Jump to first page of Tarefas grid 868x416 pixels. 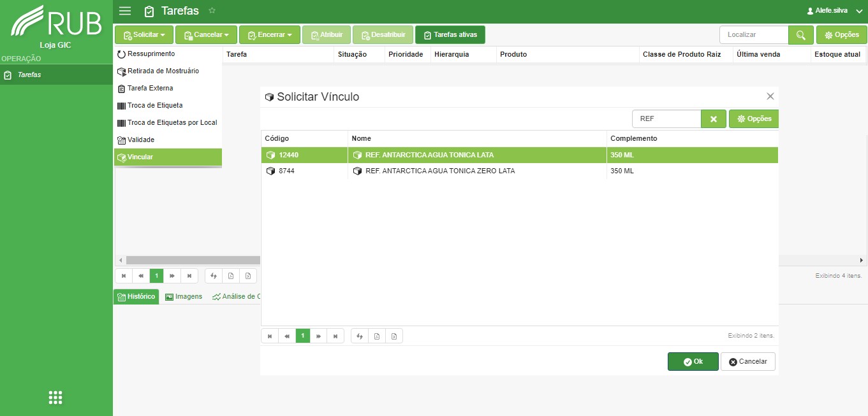click(x=124, y=276)
